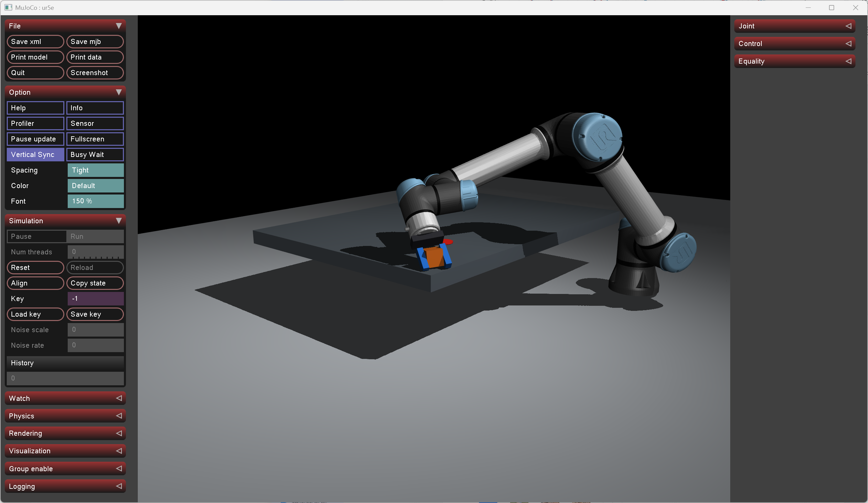Click Print data button
The height and width of the screenshot is (503, 868).
(95, 57)
